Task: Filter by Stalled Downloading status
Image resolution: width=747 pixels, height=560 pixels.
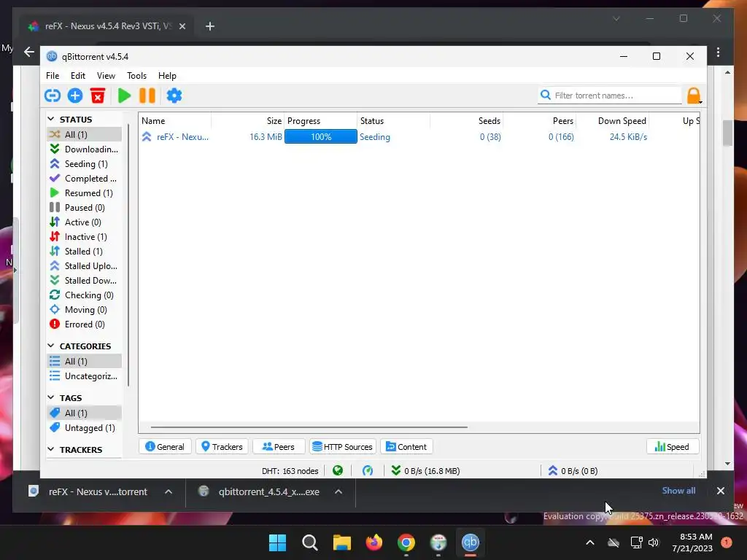Action: pos(85,281)
